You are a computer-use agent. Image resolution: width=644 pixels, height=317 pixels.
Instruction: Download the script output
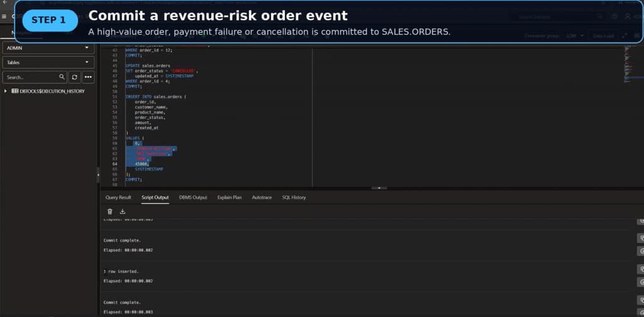tap(123, 211)
